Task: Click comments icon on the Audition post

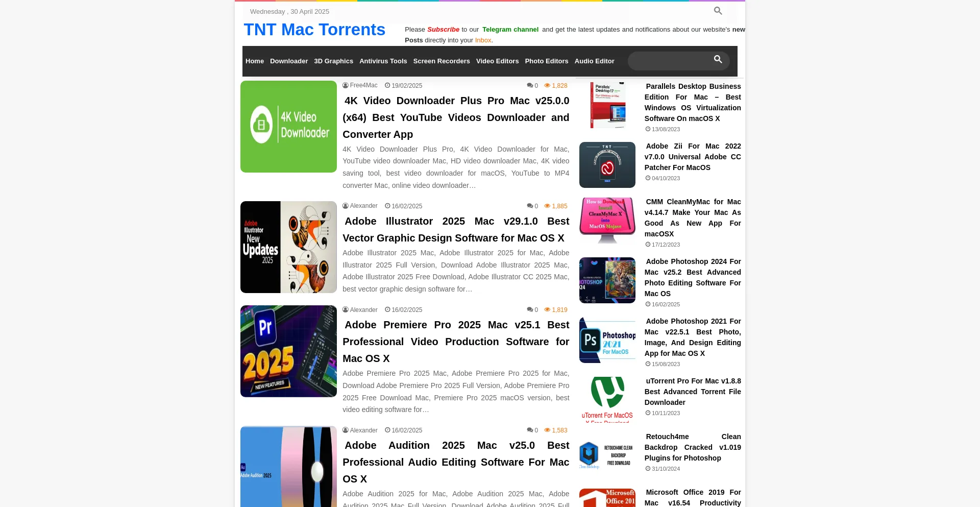Action: click(530, 430)
